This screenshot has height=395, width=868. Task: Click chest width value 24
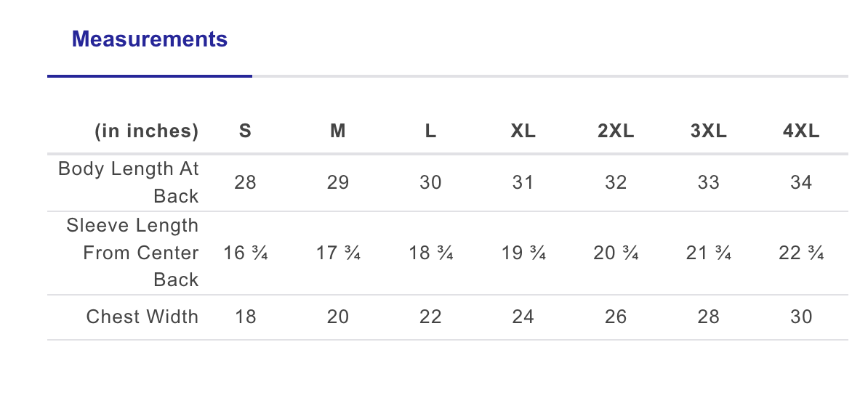point(523,317)
